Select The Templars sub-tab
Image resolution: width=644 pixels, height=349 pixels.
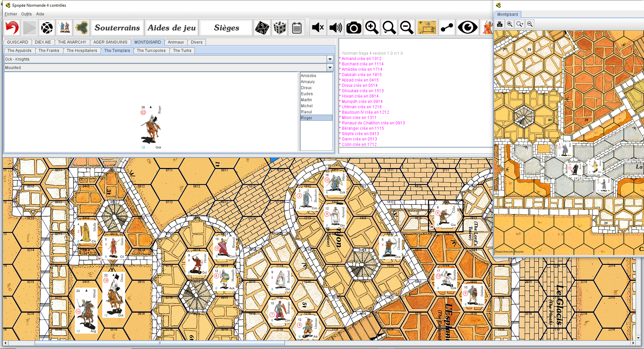point(117,51)
